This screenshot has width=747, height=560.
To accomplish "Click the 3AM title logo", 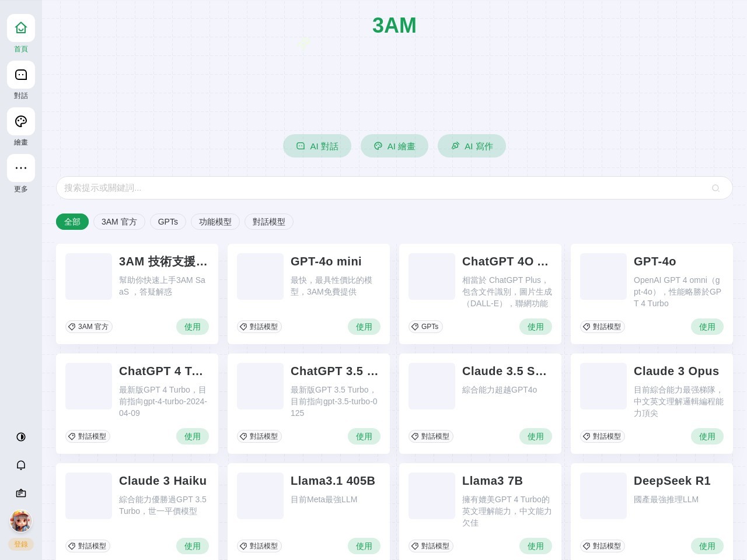I will point(395,26).
